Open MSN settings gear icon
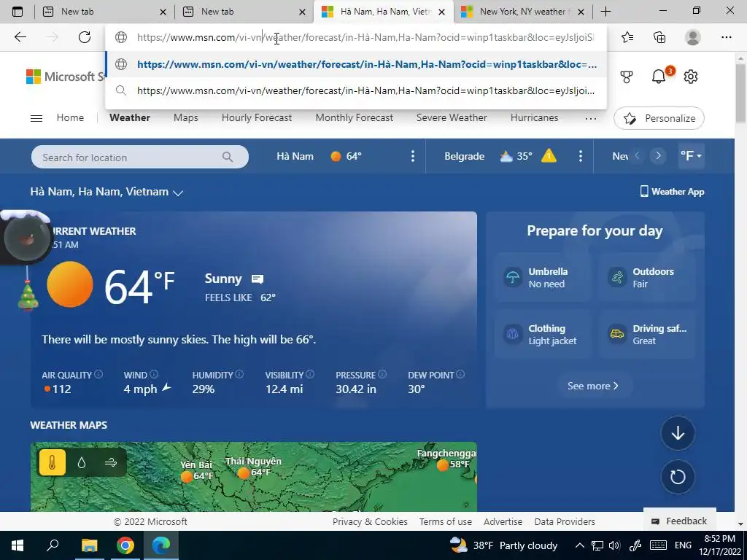Image resolution: width=747 pixels, height=560 pixels. tap(690, 76)
